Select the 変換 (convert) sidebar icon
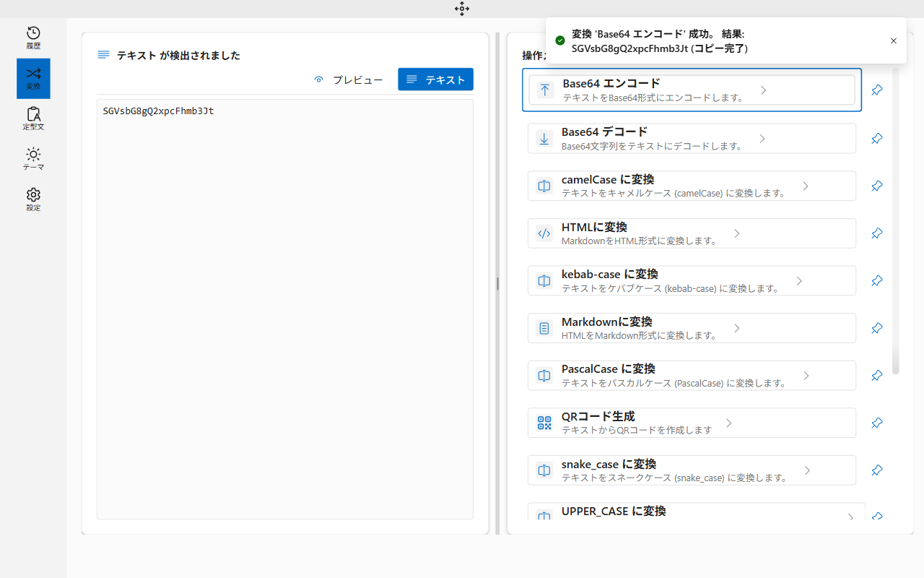Viewport: 924px width, 578px height. (x=33, y=78)
